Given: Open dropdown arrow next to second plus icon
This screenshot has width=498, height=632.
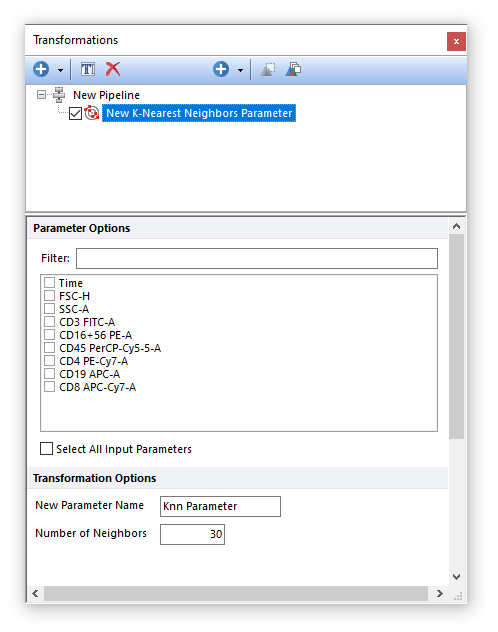Looking at the screenshot, I should click(x=240, y=70).
